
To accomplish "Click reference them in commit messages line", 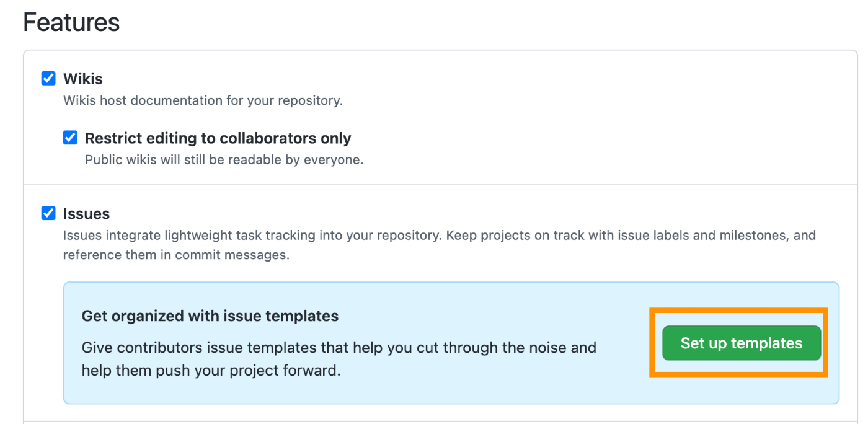I will 176,255.
